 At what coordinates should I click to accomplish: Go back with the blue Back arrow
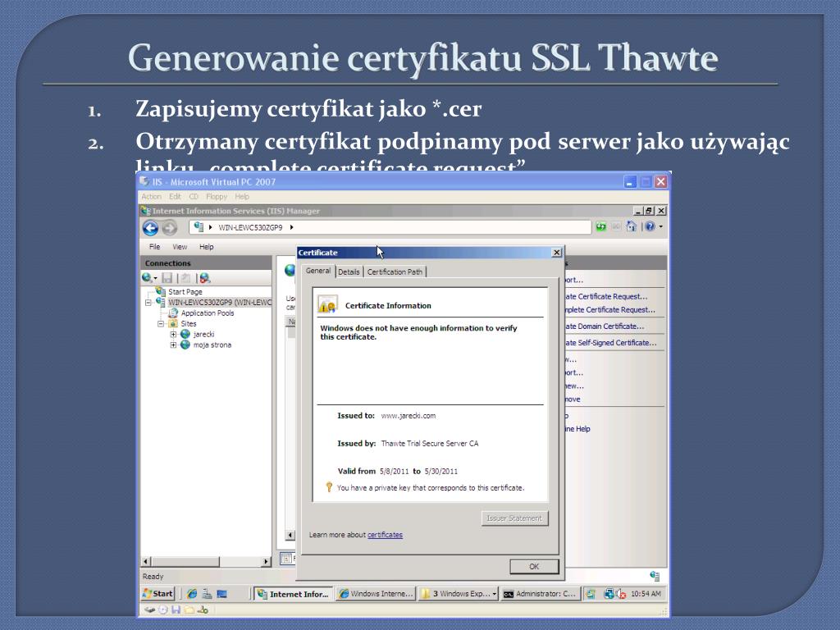151,228
